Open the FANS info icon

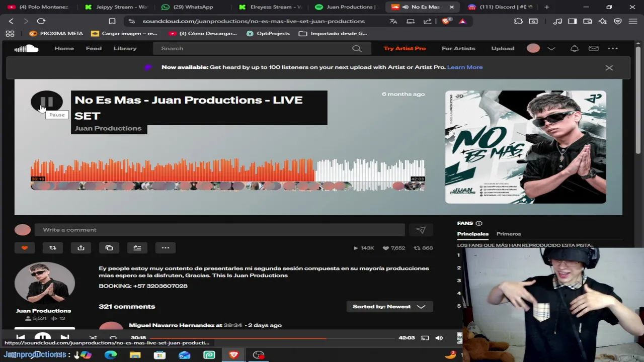(479, 223)
